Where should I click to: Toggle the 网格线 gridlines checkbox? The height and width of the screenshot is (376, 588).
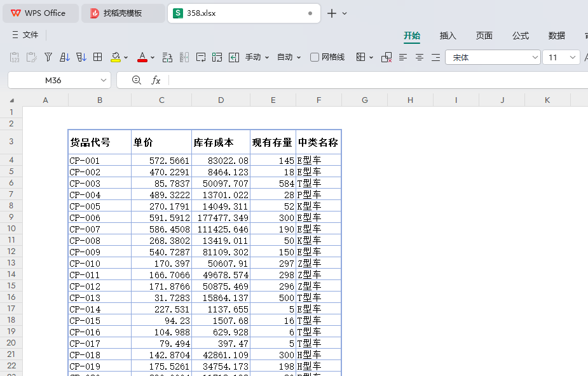click(x=315, y=57)
